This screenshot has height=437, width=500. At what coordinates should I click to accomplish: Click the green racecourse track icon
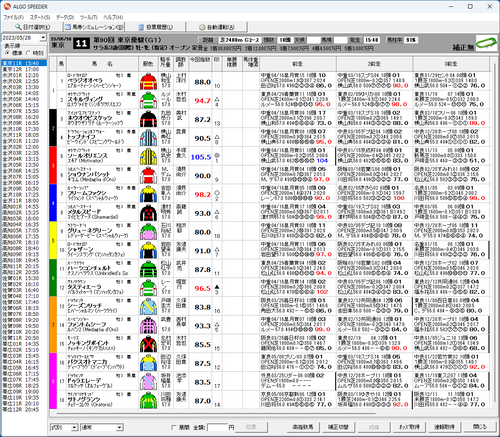pyautogui.click(x=486, y=43)
